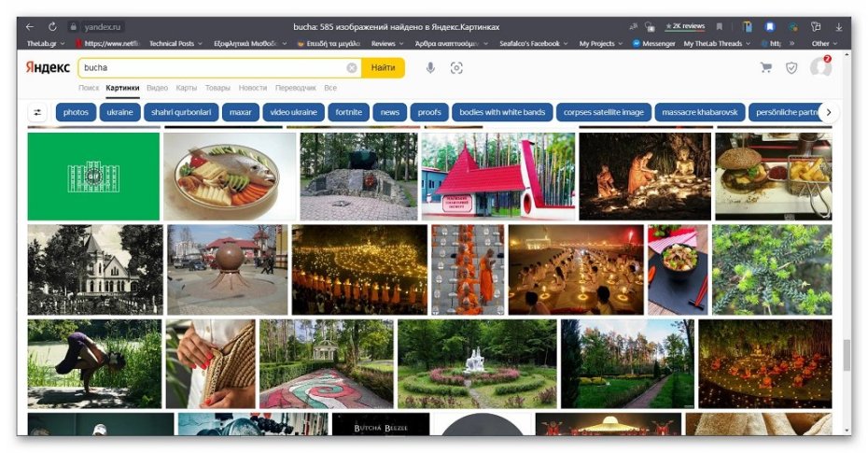
Task: Open the downloads arrow icon
Action: (839, 26)
